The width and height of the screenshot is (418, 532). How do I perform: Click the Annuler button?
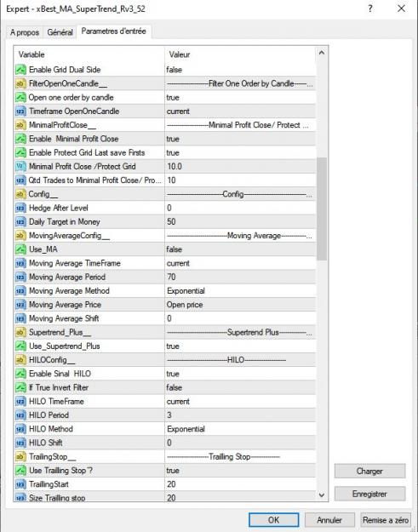[329, 520]
